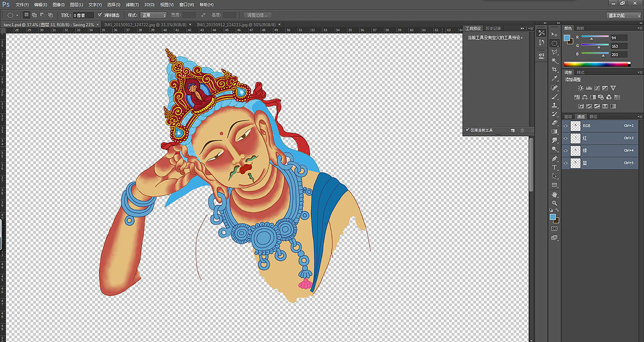Open the Adjustments panel flyout menu
The width and height of the screenshot is (644, 342).
tap(639, 72)
